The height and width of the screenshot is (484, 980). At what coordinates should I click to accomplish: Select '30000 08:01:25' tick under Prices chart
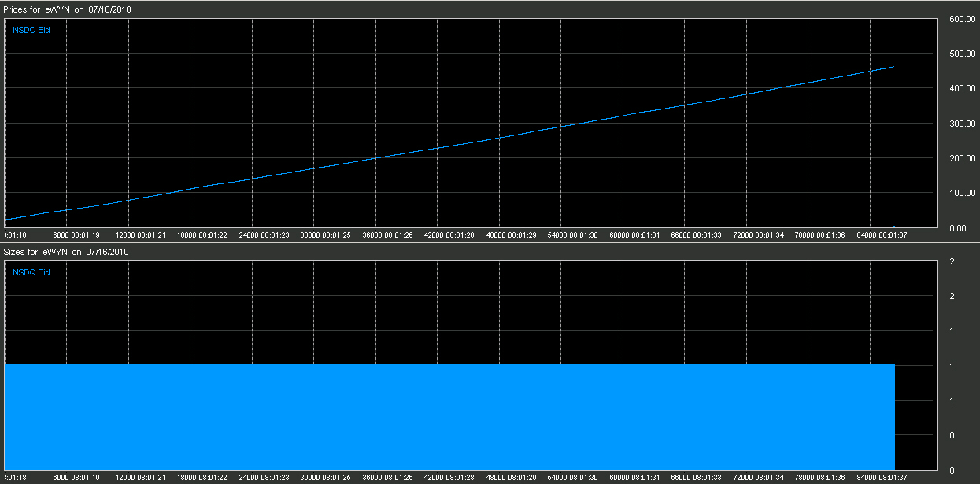point(326,235)
